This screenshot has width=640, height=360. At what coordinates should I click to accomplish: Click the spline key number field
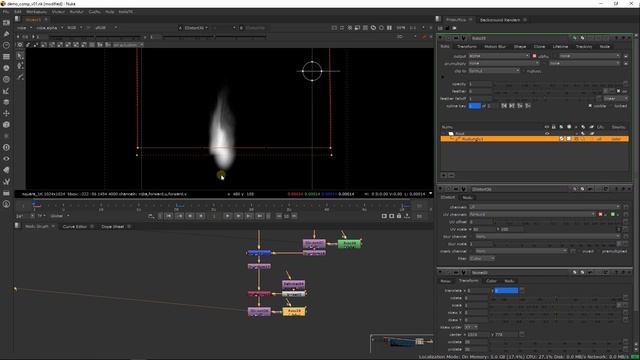[474, 106]
